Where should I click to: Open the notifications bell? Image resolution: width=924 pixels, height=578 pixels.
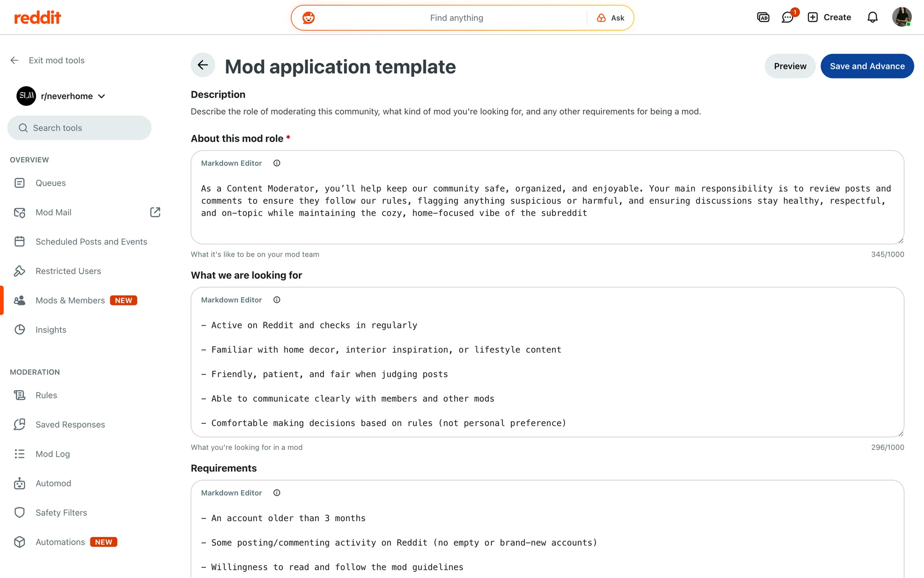click(x=873, y=17)
